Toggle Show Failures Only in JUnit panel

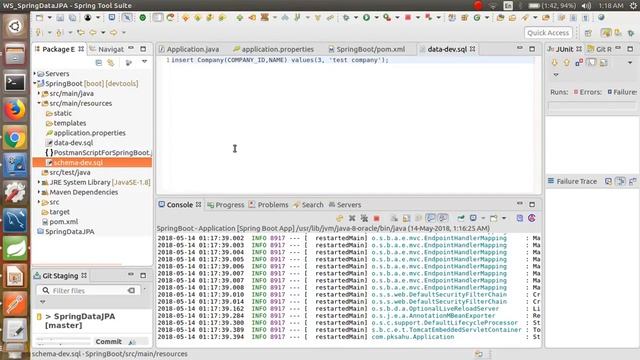point(579,63)
